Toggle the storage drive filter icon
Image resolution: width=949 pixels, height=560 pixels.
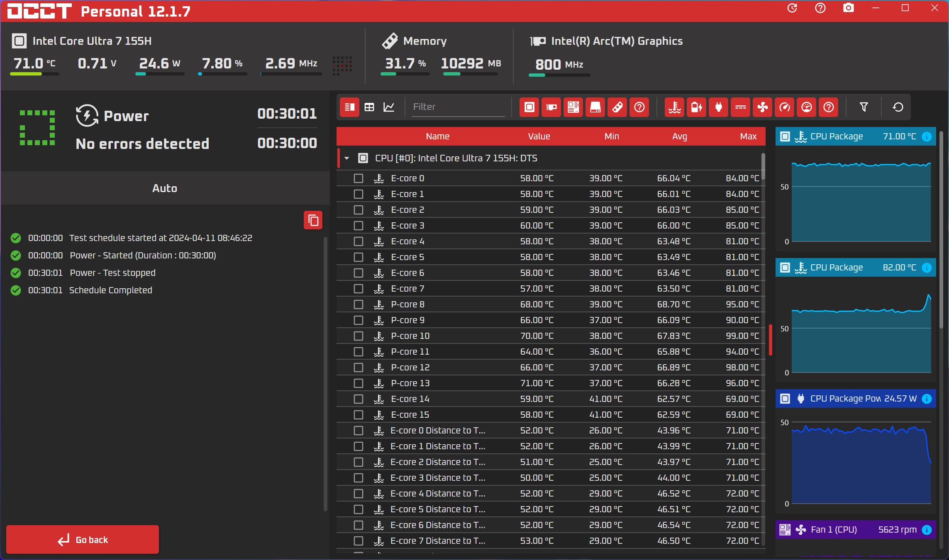pos(595,107)
